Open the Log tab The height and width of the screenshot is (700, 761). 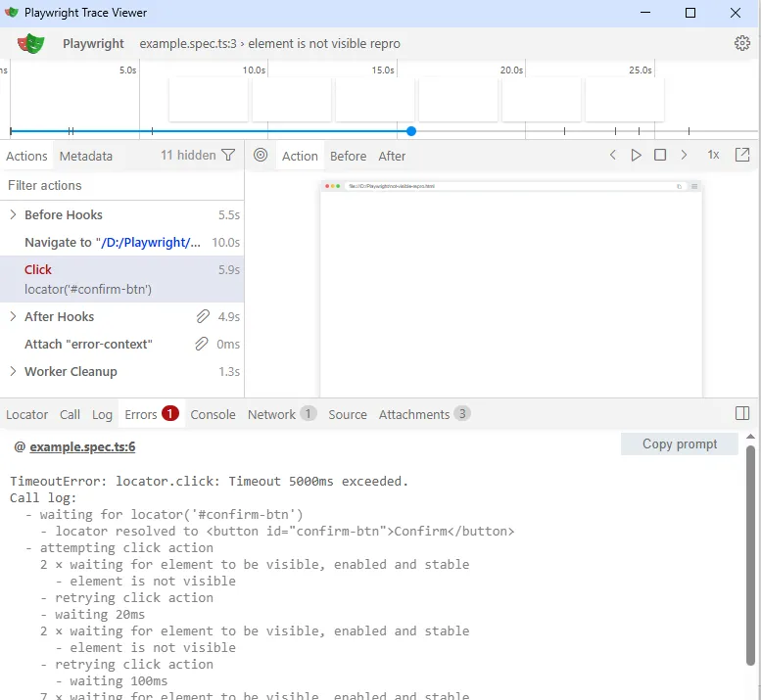click(x=102, y=414)
